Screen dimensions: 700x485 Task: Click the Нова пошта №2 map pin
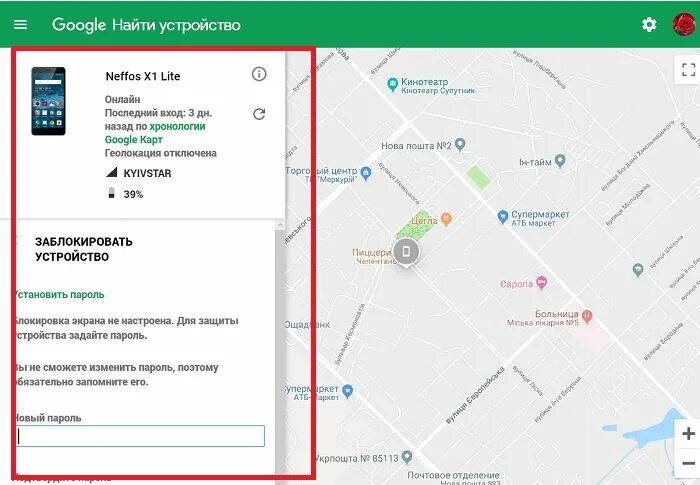460,144
